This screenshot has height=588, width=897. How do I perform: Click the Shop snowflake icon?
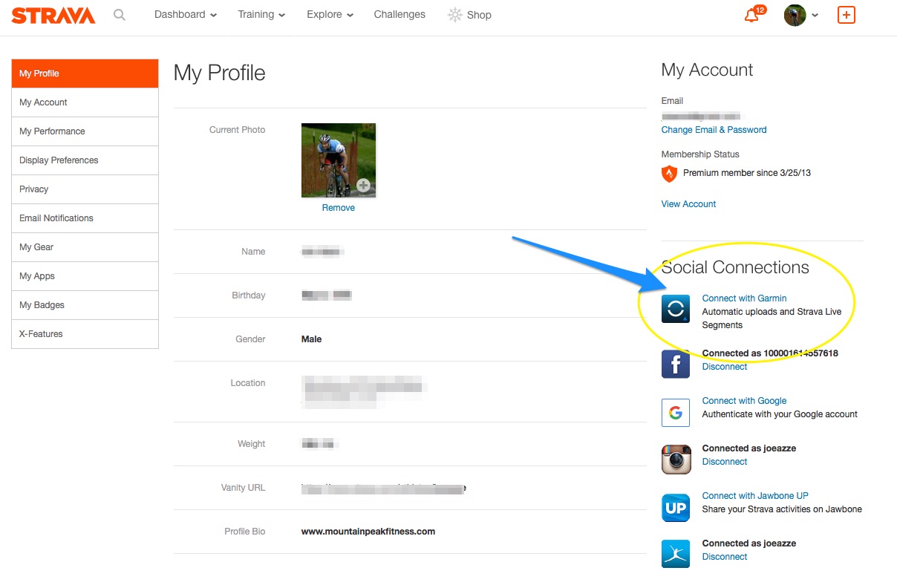(x=454, y=15)
